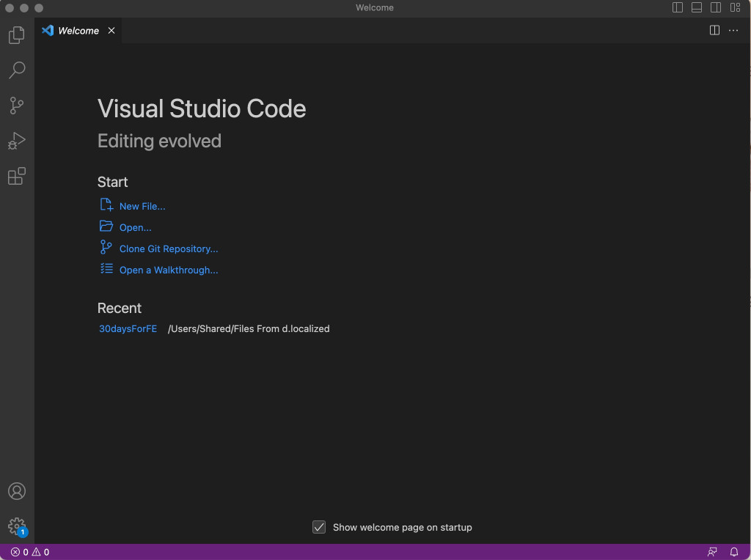Image resolution: width=751 pixels, height=560 pixels.
Task: Close the Welcome tab
Action: click(111, 30)
